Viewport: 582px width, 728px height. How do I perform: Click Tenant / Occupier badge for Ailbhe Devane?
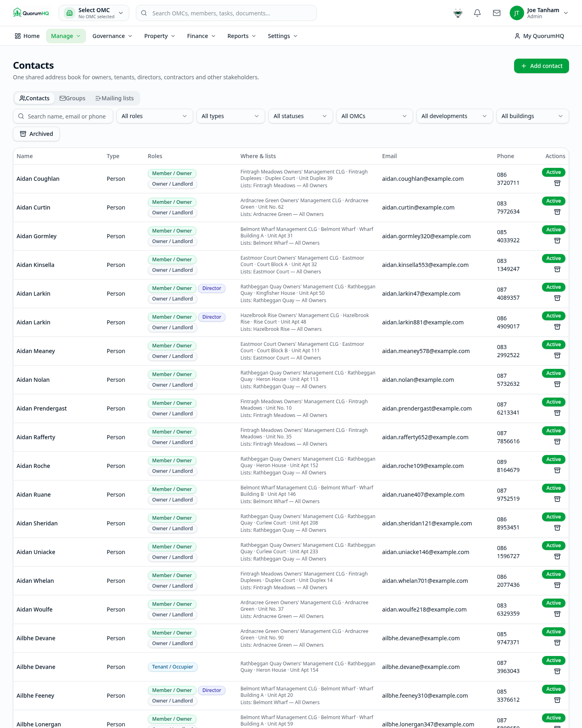[173, 667]
